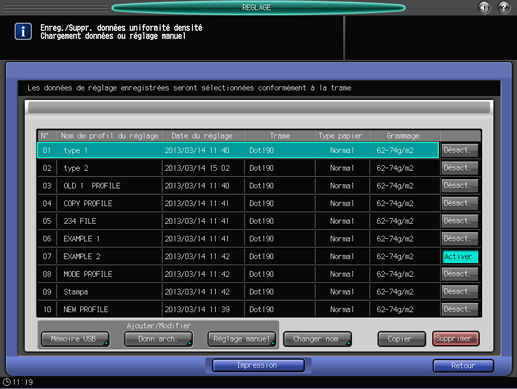Toggle Désact. for OLD 1 PROFILE
Image resolution: width=517 pixels, height=389 pixels.
pyautogui.click(x=460, y=186)
